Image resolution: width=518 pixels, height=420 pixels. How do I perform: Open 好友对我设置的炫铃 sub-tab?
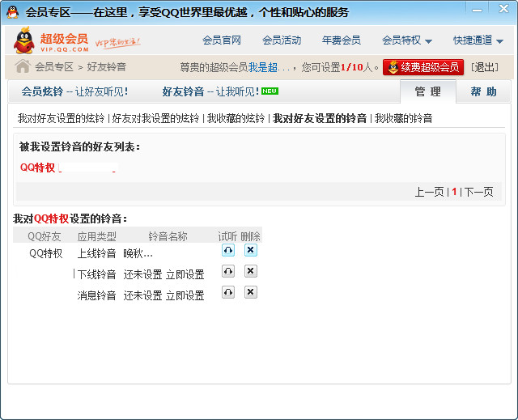pos(155,118)
